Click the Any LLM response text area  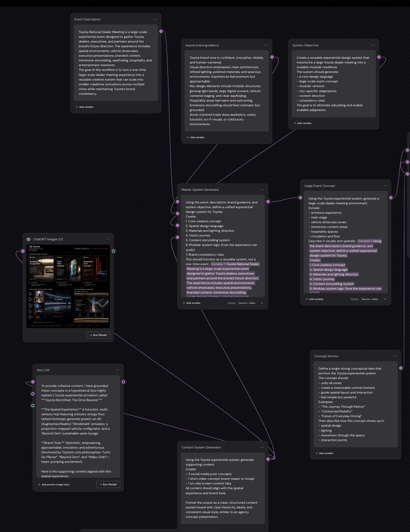click(x=78, y=427)
